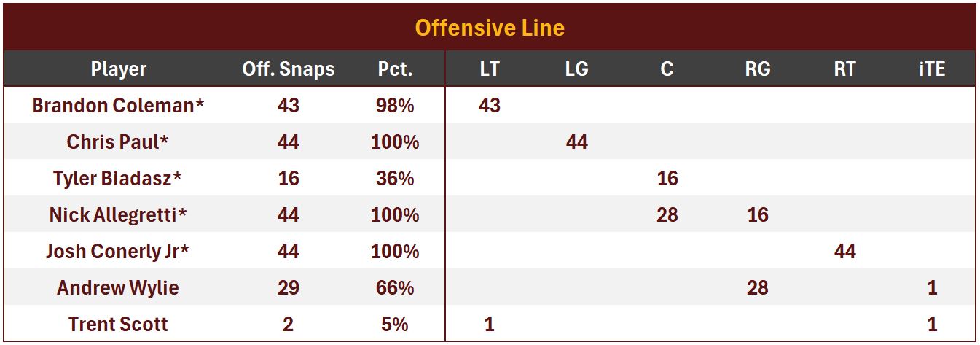Viewport: 980px width, 345px height.
Task: Click the Tyler Biadasz row name
Action: (118, 178)
